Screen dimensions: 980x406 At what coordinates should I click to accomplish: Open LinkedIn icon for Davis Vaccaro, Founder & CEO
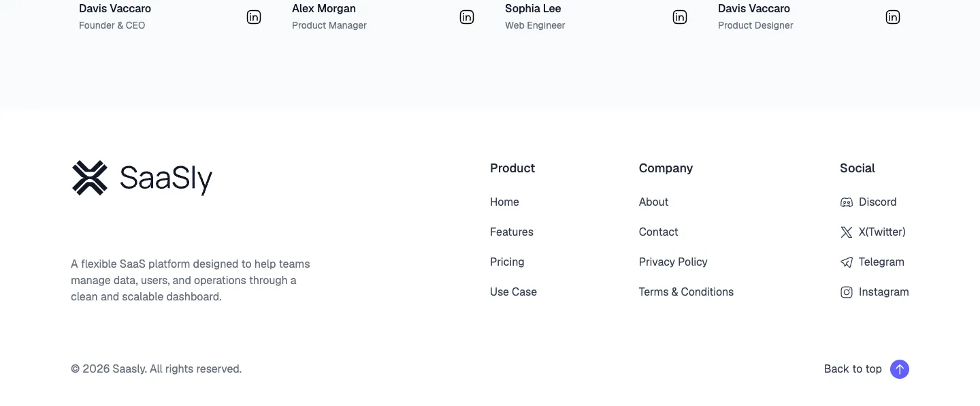(254, 17)
